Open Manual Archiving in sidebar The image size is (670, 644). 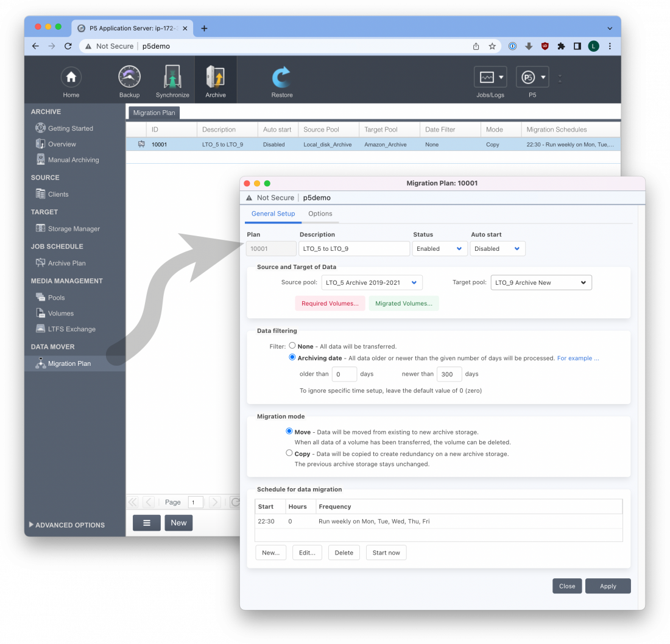pos(73,160)
